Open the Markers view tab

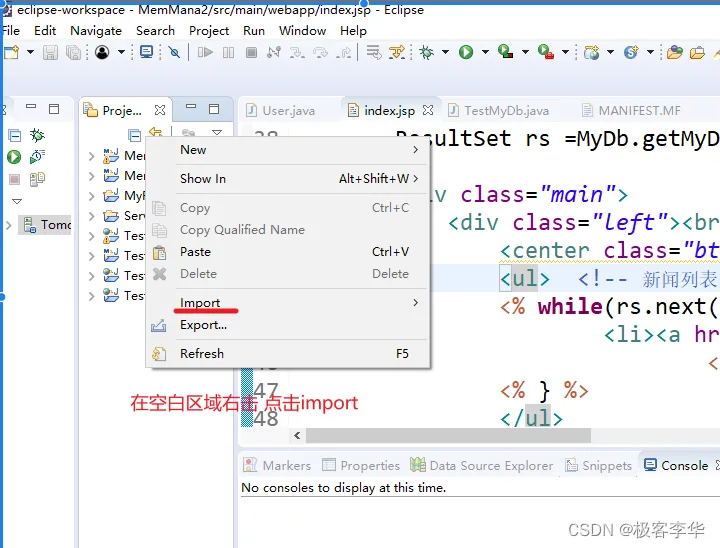277,465
